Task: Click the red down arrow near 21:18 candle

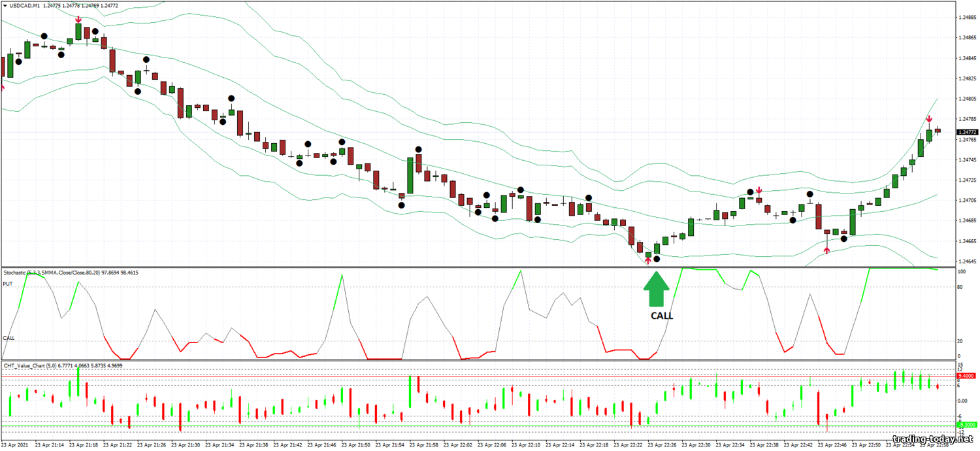Action: coord(78,20)
